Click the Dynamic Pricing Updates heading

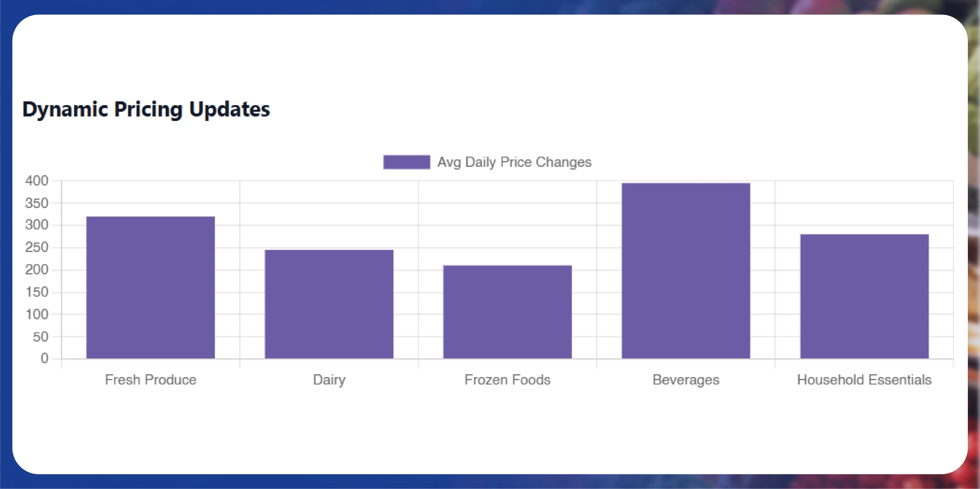[146, 110]
